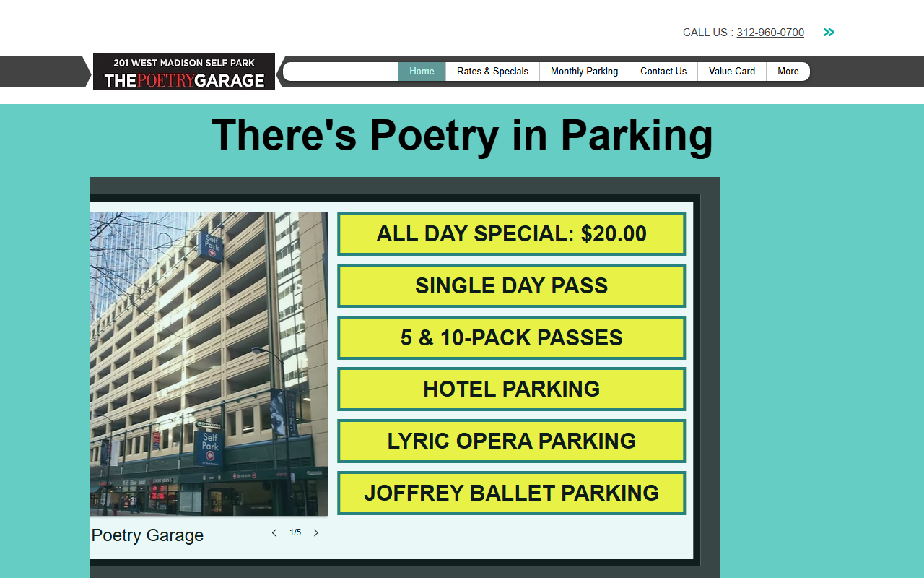Image resolution: width=924 pixels, height=578 pixels.
Task: Click the 1/5 slide counter
Action: coord(295,533)
